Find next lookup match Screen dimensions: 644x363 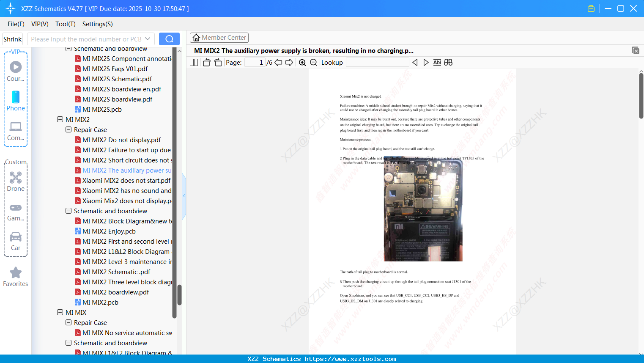[426, 63]
